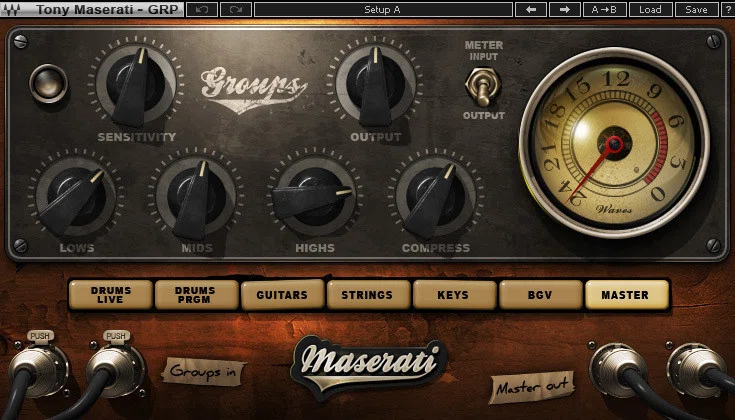Screen dimensions: 735x420
Task: Click the Compress knob
Action: pyautogui.click(x=435, y=196)
